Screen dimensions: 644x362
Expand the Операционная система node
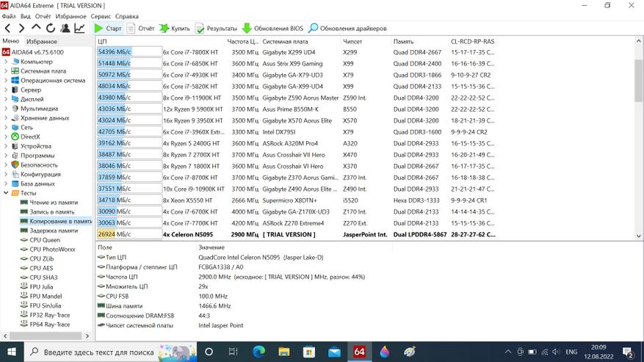click(6, 81)
